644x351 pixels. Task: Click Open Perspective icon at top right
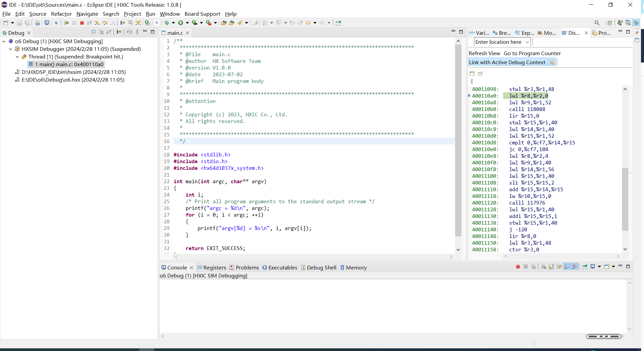(x=610, y=23)
